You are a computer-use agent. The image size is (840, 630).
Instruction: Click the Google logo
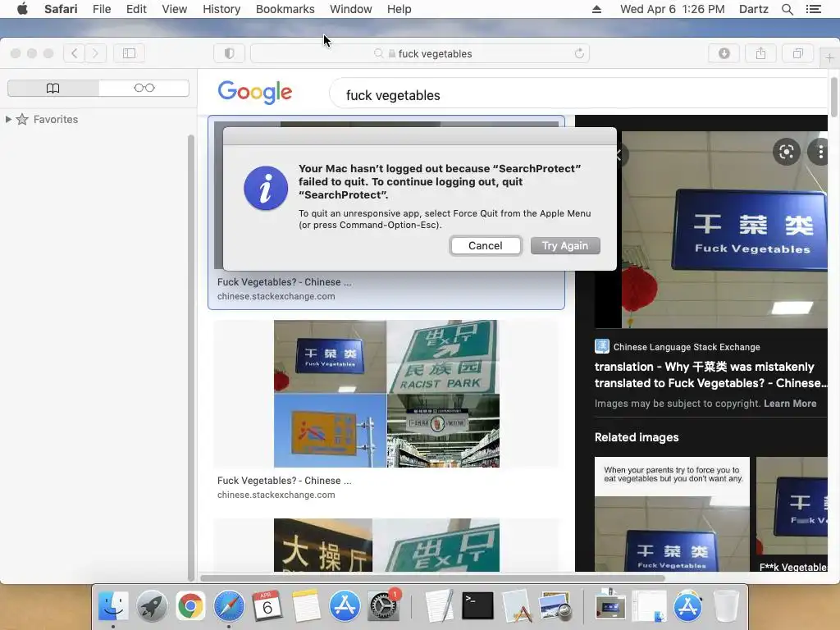pos(255,92)
